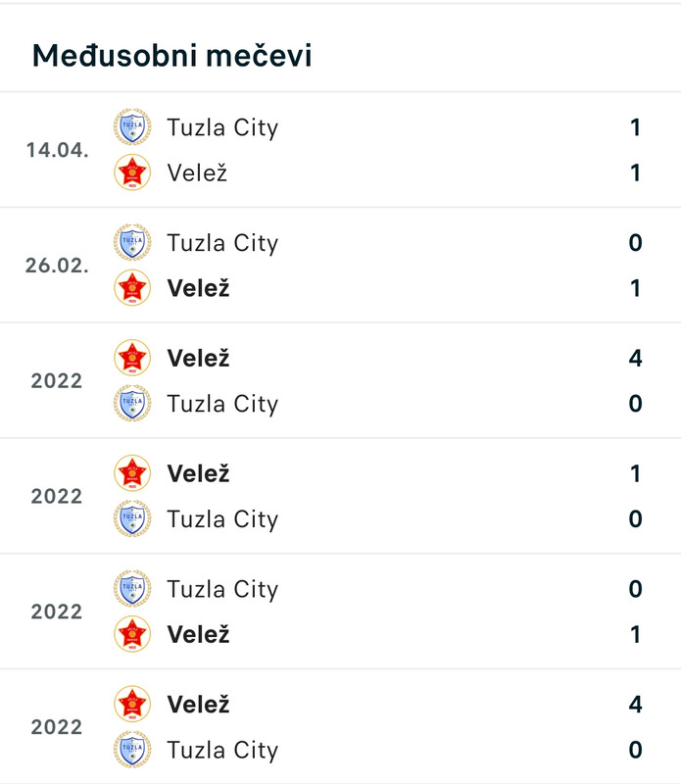Click Velež score 4 in first 2022 match
The image size is (681, 784).
tap(635, 358)
